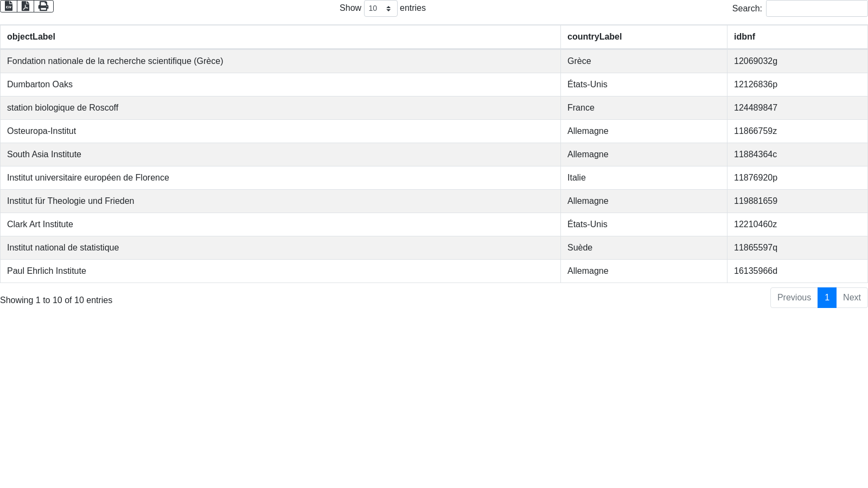Click idbnf value 124489847
The image size is (868, 488).
(x=797, y=108)
